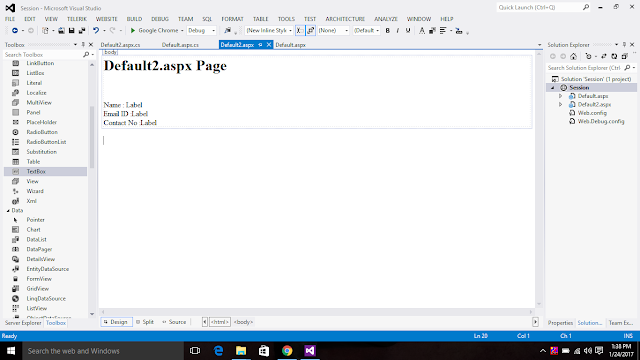Open the document tabs overflow dropdown
This screenshot has width=640, height=360.
(x=539, y=45)
